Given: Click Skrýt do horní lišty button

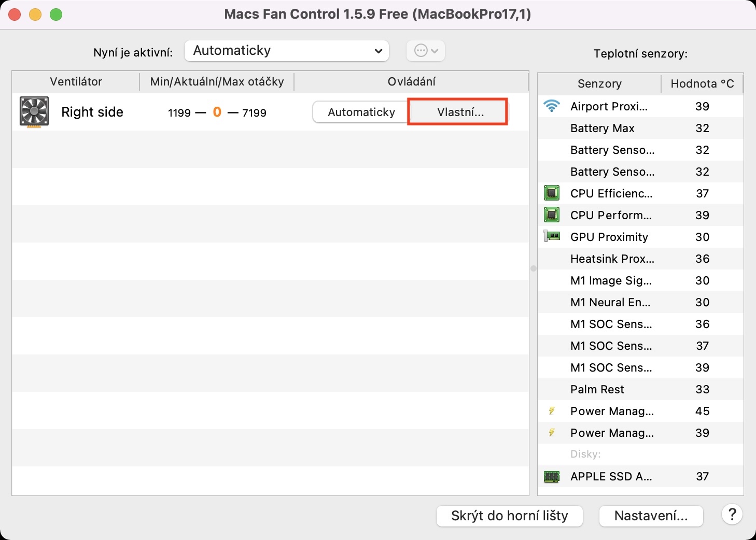Looking at the screenshot, I should pos(509,516).
